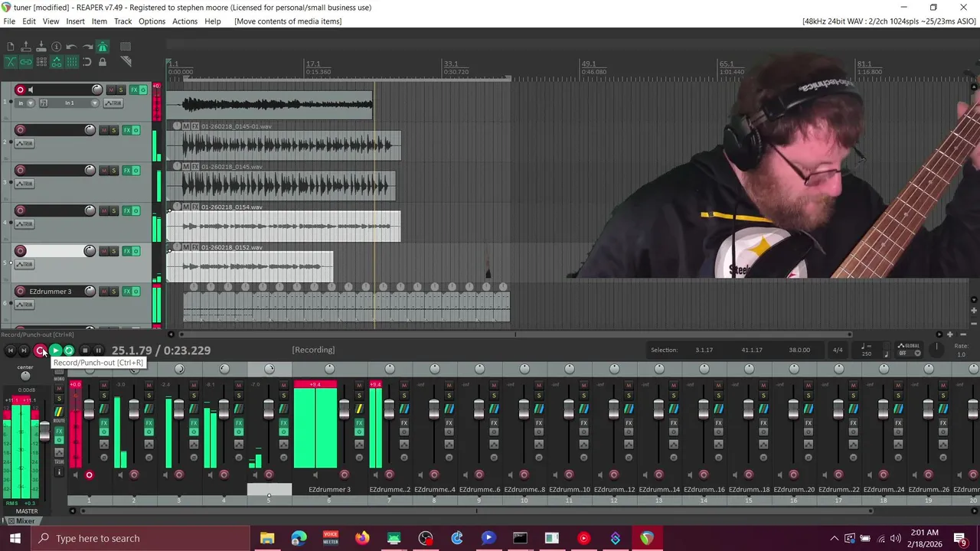Viewport: 980px width, 551px height.
Task: Click the Undo arrow icon
Action: (x=71, y=47)
